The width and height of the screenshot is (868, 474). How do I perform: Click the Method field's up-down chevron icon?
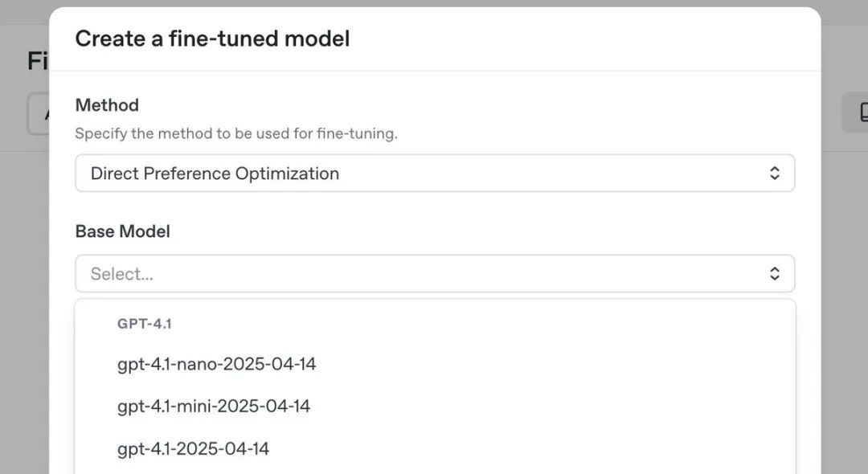[x=775, y=173]
